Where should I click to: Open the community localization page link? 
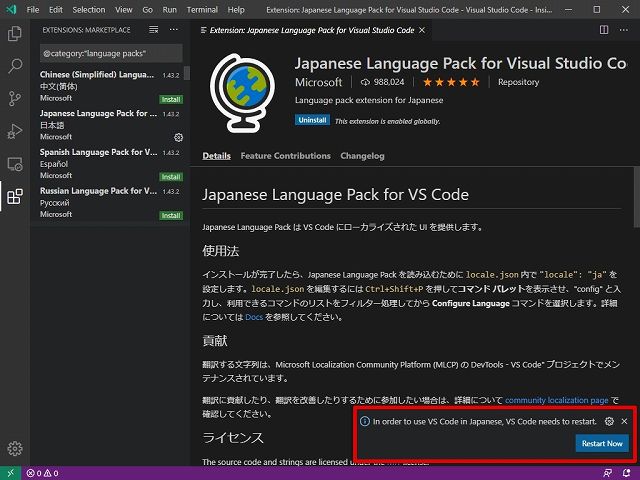[x=556, y=400]
